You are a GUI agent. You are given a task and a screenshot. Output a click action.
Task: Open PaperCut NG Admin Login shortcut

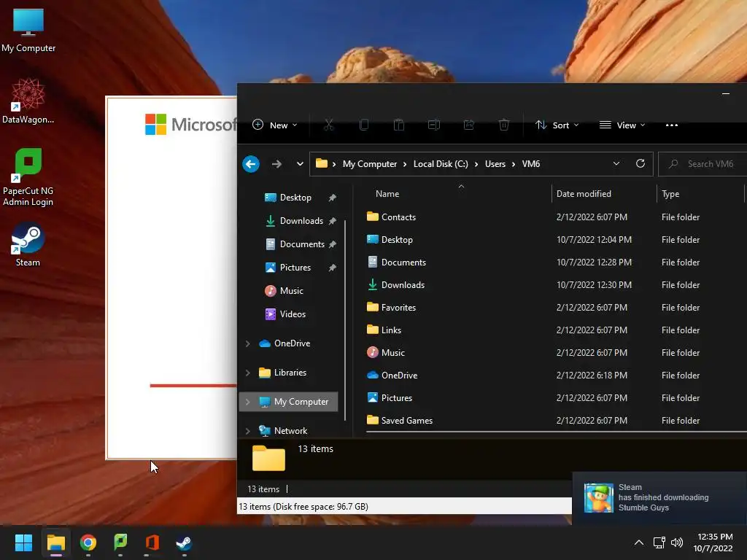(x=28, y=177)
